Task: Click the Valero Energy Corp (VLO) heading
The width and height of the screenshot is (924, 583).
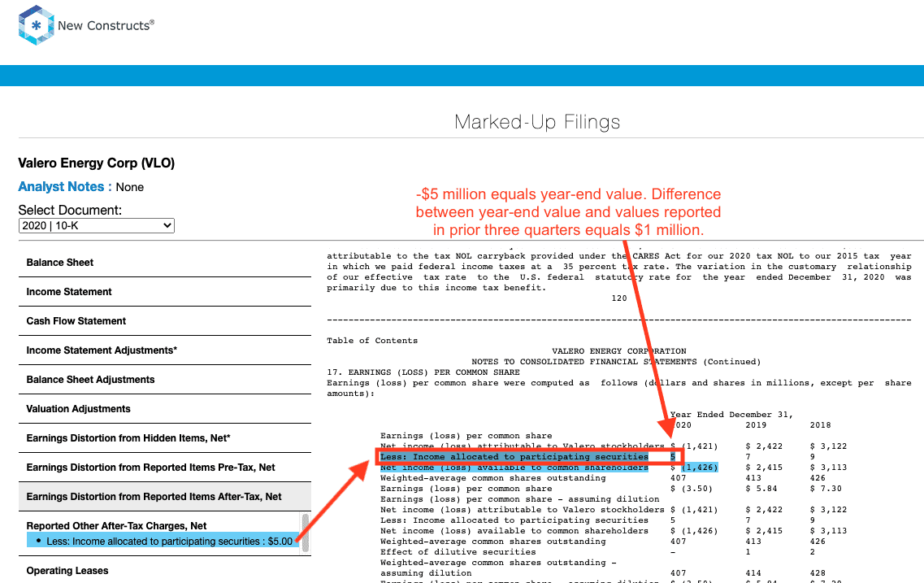Action: [x=96, y=163]
